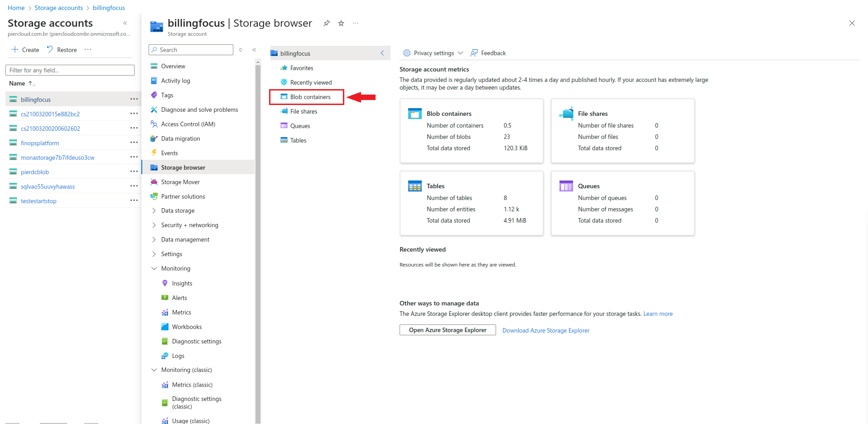
Task: Click the Restore icon button
Action: pyautogui.click(x=50, y=49)
